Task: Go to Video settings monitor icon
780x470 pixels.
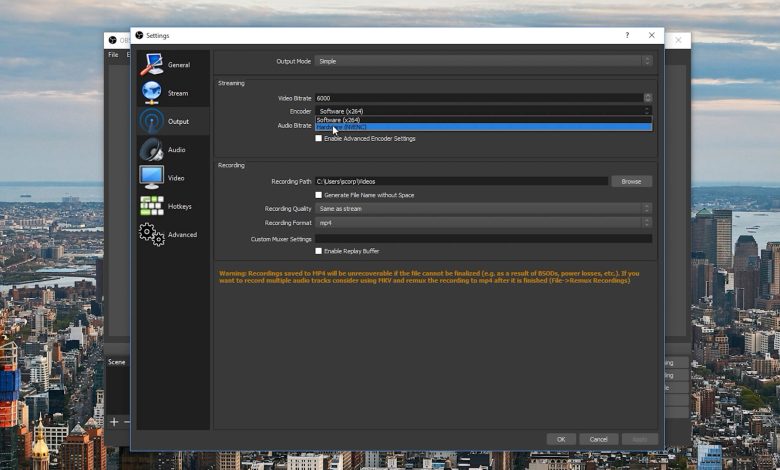Action: (x=151, y=177)
